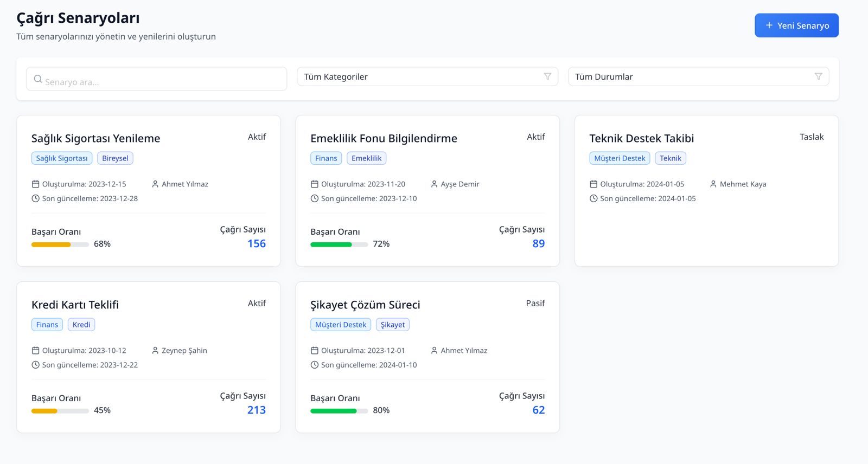Click filter icon in Tüm Kategoriler

(547, 76)
